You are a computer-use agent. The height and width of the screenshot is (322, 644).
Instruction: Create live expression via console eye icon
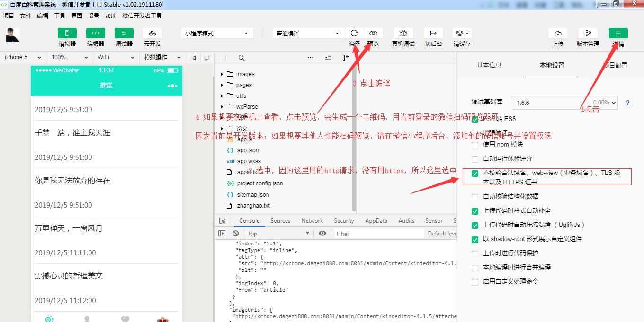coord(322,234)
